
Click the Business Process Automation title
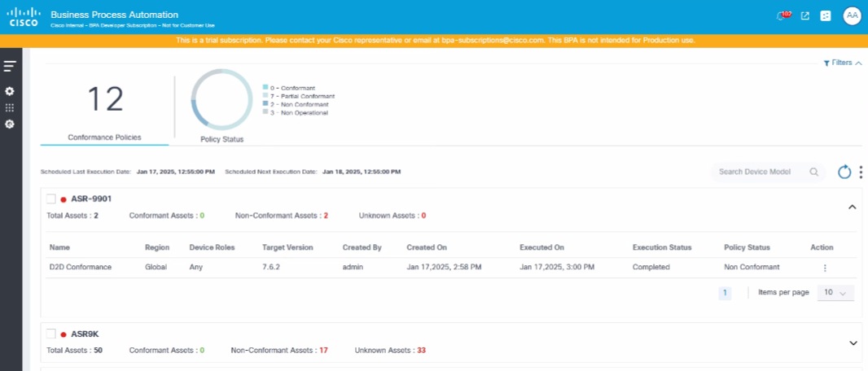115,15
